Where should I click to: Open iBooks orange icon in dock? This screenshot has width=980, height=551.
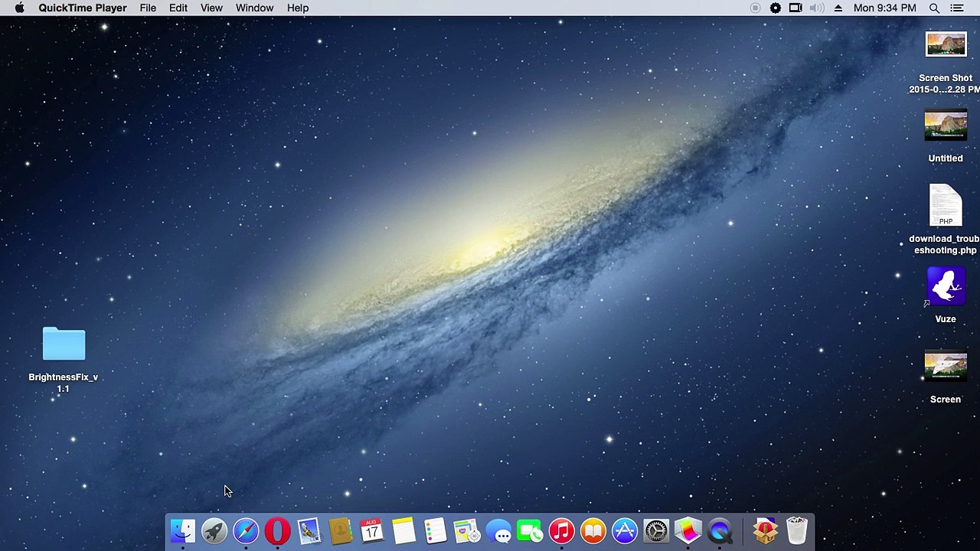[x=593, y=531]
